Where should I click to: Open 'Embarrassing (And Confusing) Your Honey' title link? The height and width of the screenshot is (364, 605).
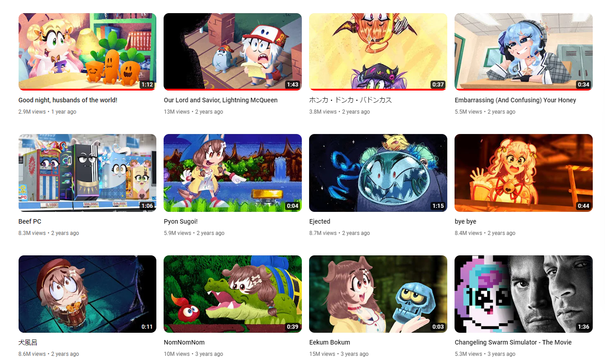pos(515,100)
